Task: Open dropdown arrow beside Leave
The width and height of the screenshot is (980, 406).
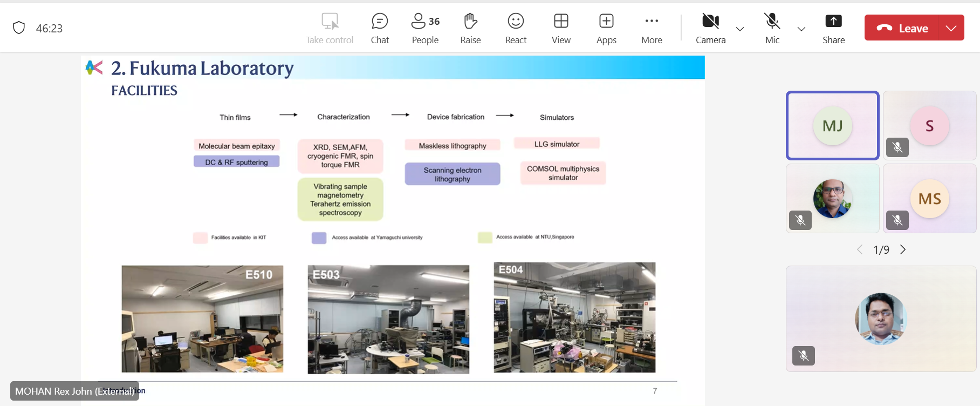Action: coord(951,28)
